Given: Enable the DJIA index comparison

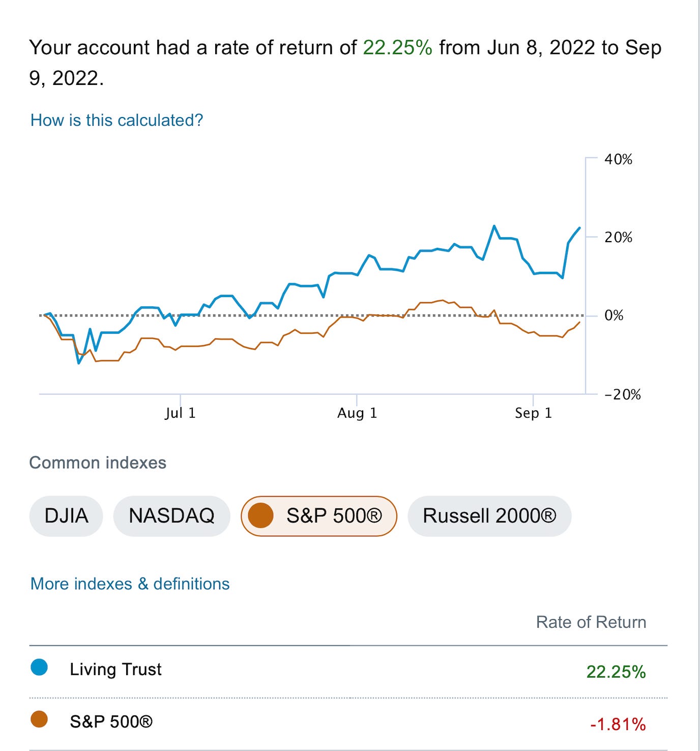Looking at the screenshot, I should click(66, 516).
